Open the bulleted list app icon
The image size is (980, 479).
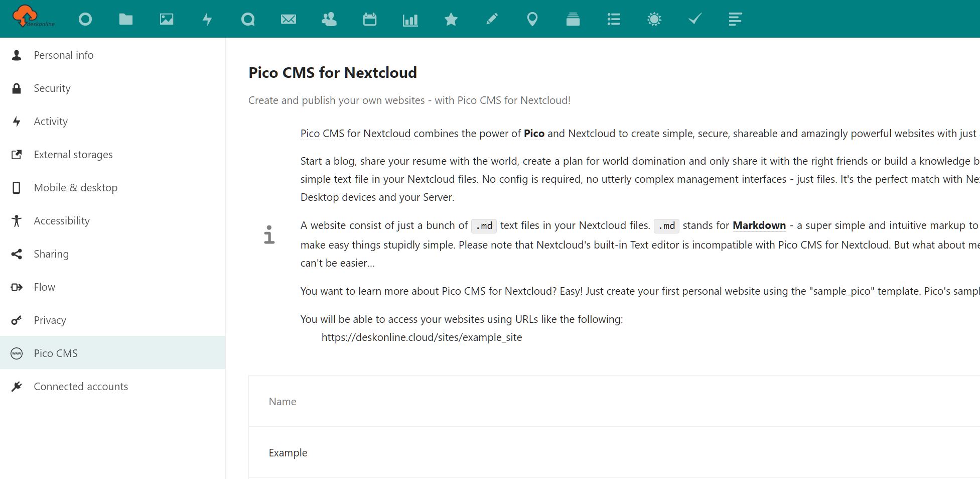point(614,20)
